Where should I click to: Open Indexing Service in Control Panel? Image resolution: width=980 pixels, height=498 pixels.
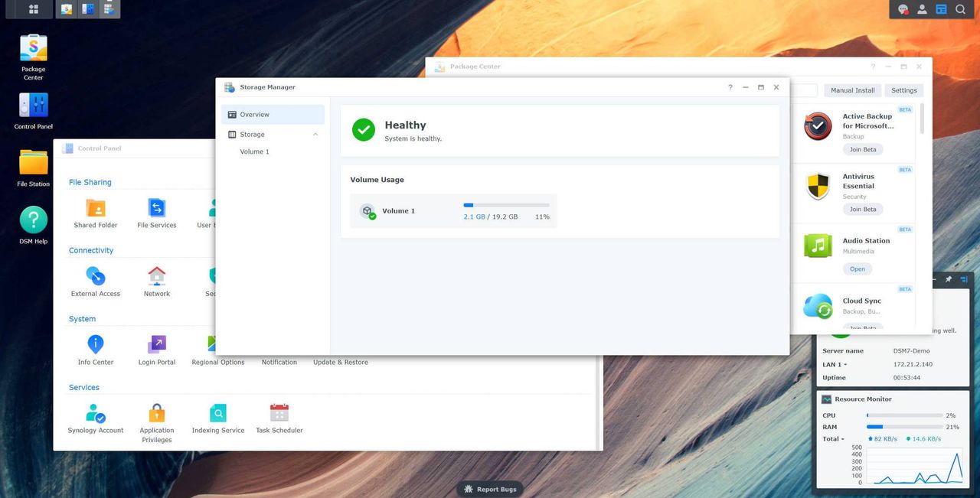tap(218, 418)
